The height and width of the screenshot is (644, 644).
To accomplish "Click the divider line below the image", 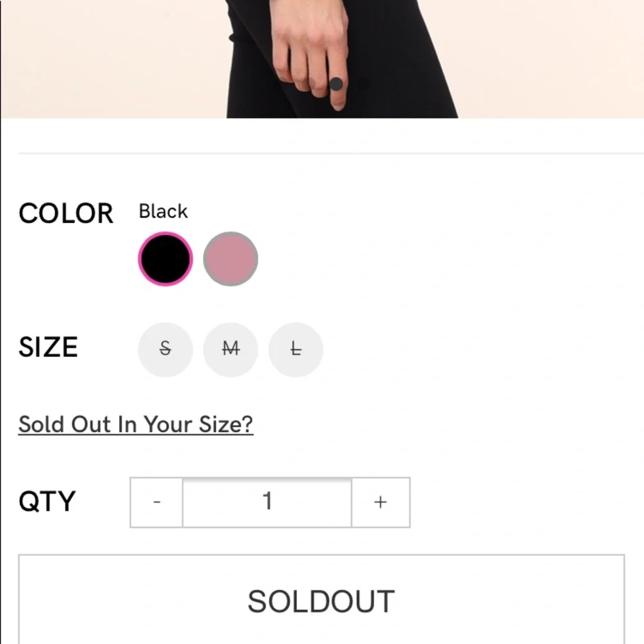I will (331, 153).
